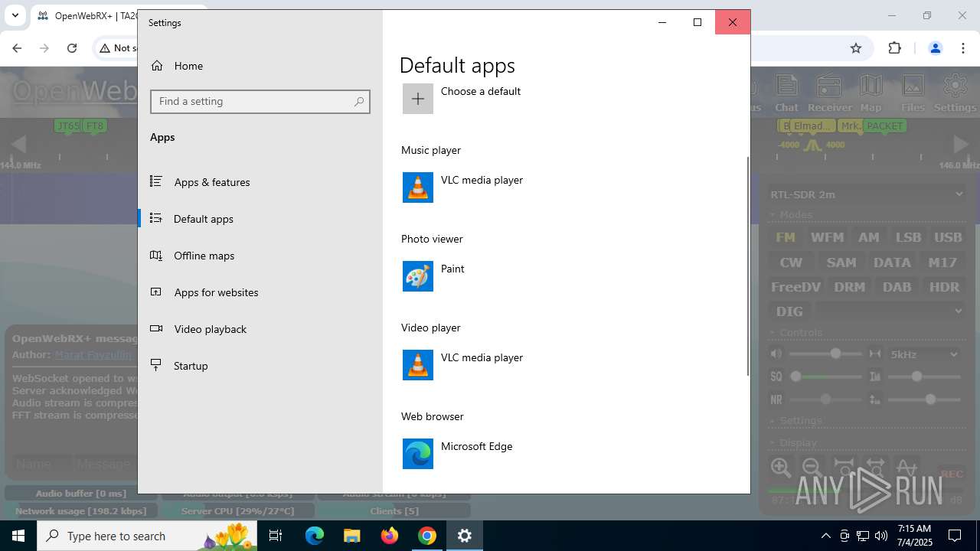Click JT65 bookmark on frequency scale
Screen dimensions: 980x551
tap(68, 126)
